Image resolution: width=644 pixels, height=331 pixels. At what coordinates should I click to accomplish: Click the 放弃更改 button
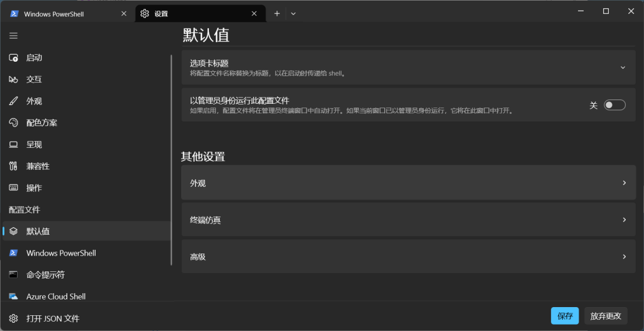[x=606, y=316]
